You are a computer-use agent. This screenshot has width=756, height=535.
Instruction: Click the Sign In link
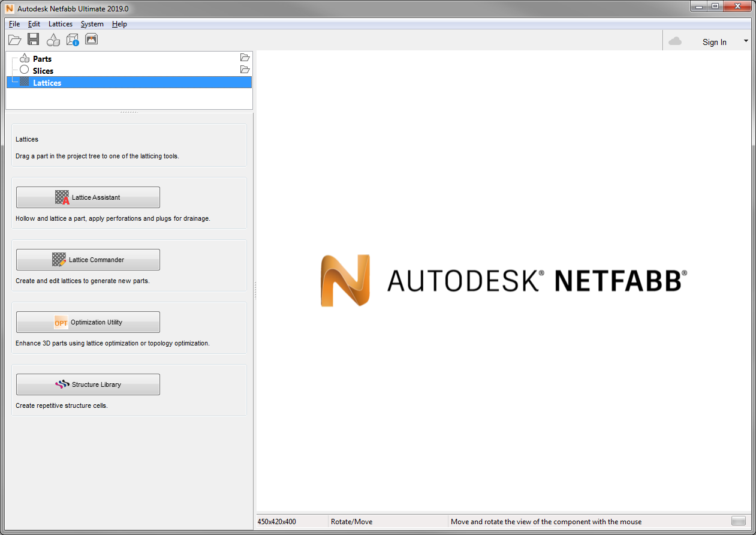coord(715,42)
